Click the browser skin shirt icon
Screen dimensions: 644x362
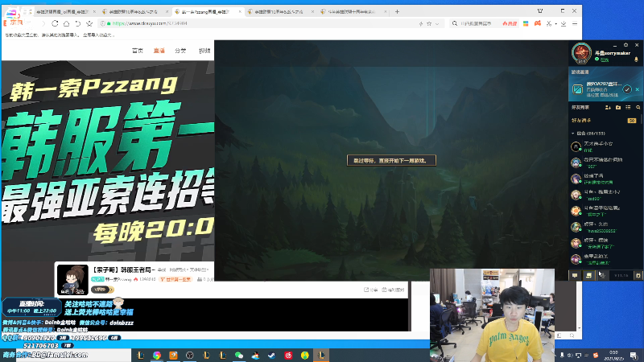click(x=540, y=10)
